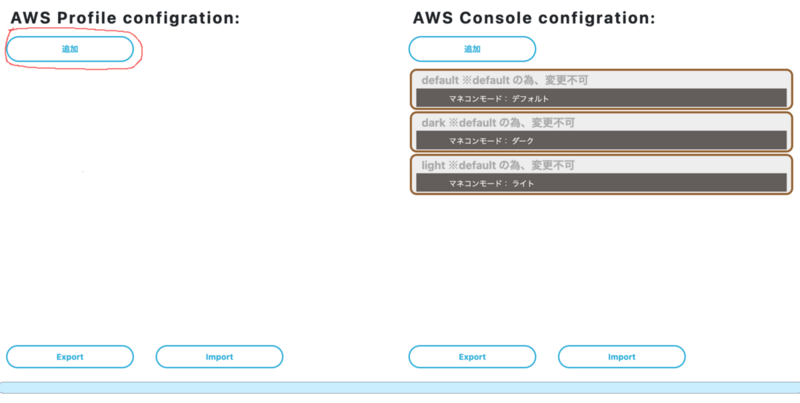Select the 'light ※default の為、変更不可' header
The height and width of the screenshot is (403, 800).
pos(498,165)
